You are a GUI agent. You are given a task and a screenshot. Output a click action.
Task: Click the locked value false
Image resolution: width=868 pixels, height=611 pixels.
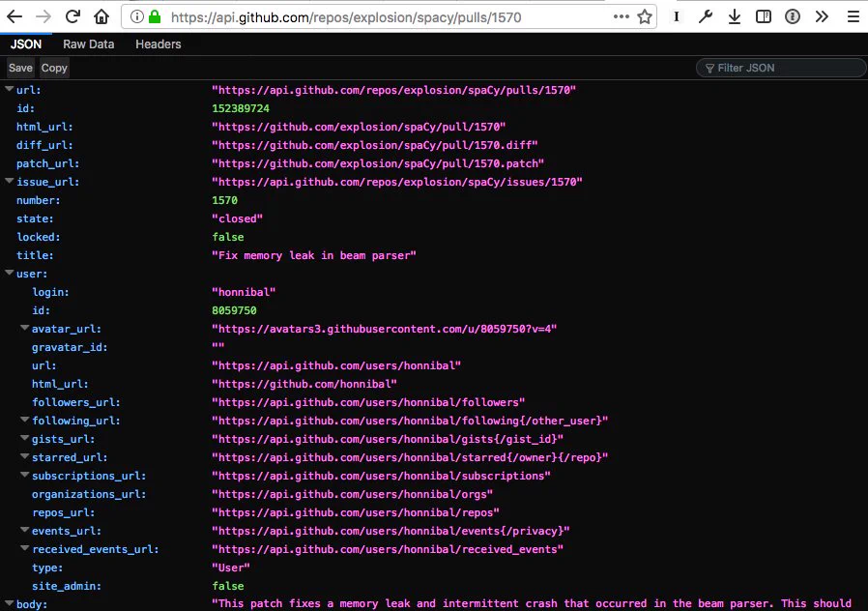tap(228, 237)
